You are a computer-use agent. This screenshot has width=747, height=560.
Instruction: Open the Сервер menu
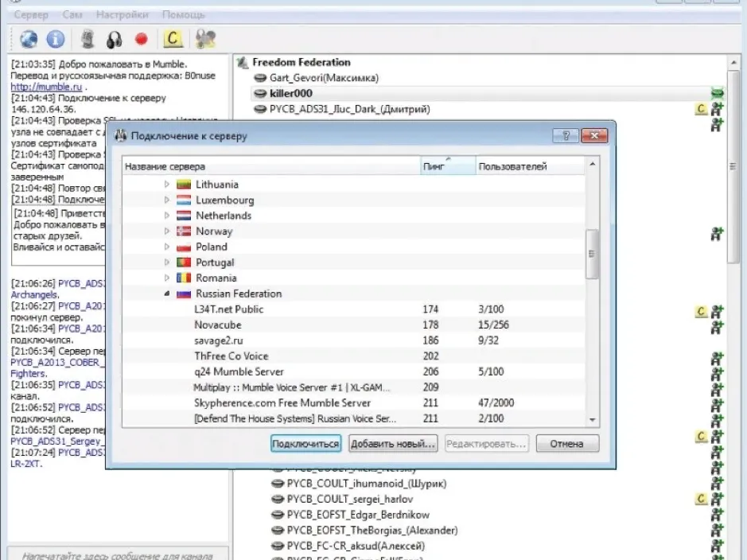click(31, 15)
